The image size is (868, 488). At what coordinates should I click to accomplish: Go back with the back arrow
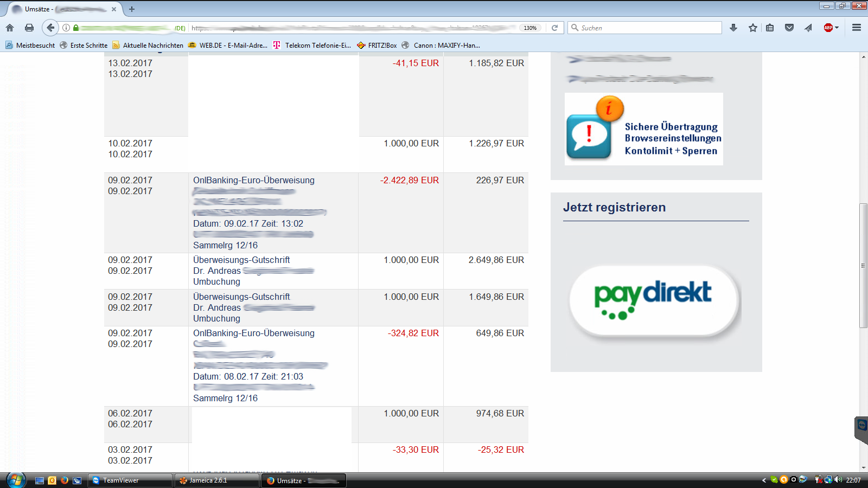point(50,28)
